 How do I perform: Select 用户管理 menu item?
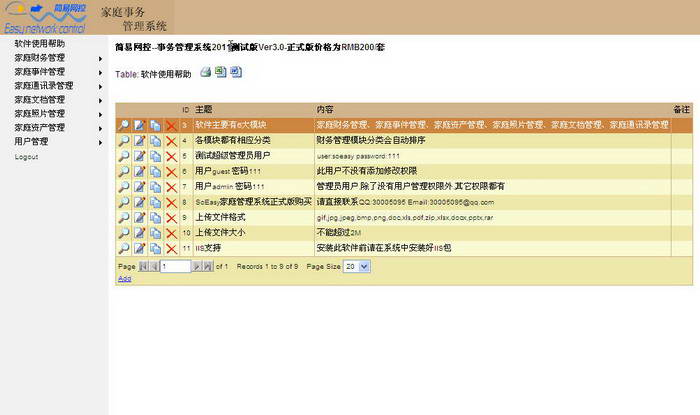tap(31, 141)
